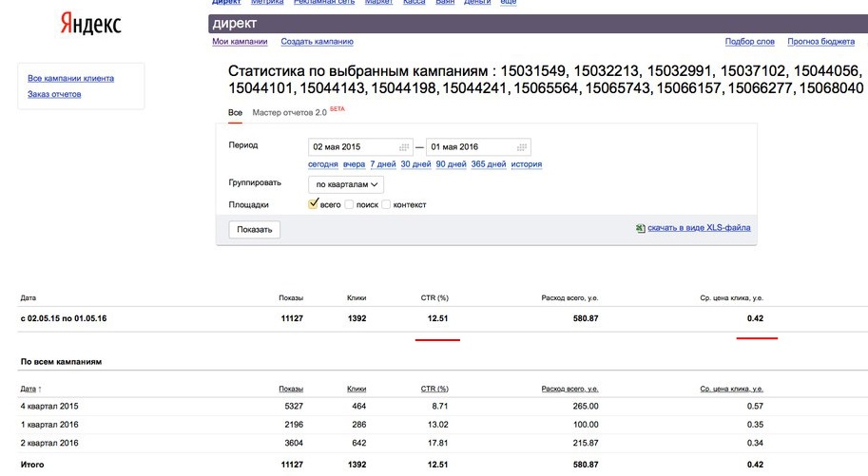Download stats via 'скачать в виде XLS-файла'
This screenshot has width=868, height=476.
(x=699, y=227)
